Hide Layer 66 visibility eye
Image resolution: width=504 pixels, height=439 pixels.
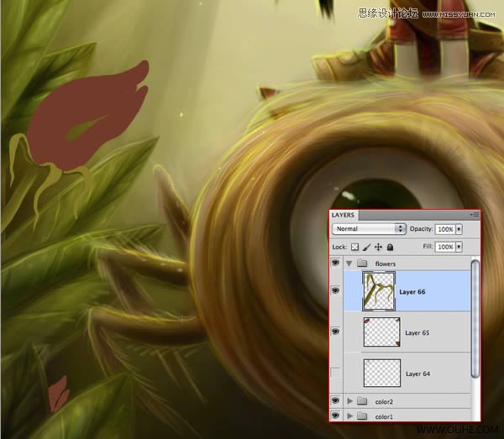(335, 290)
